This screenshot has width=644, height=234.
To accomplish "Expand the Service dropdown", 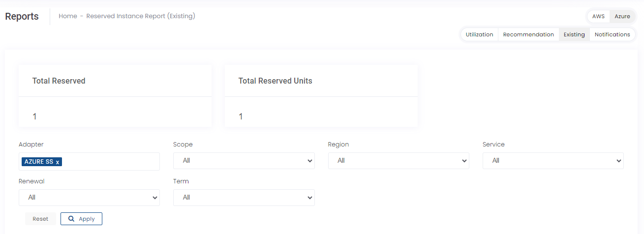I will click(x=553, y=161).
